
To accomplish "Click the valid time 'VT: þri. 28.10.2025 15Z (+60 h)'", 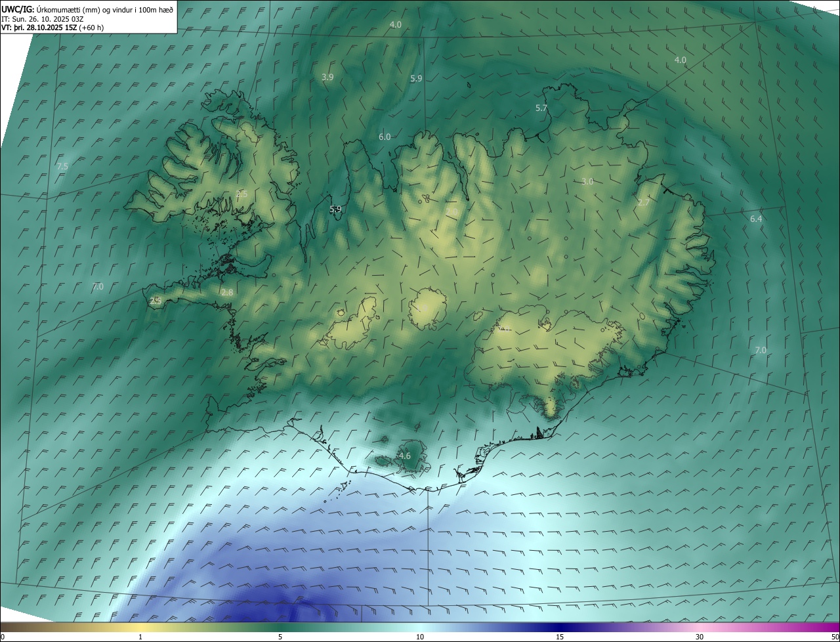I will (52, 28).
